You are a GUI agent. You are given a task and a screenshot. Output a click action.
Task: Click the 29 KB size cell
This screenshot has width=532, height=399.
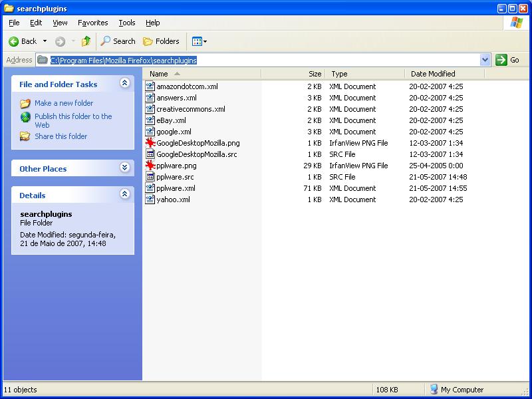tap(312, 166)
